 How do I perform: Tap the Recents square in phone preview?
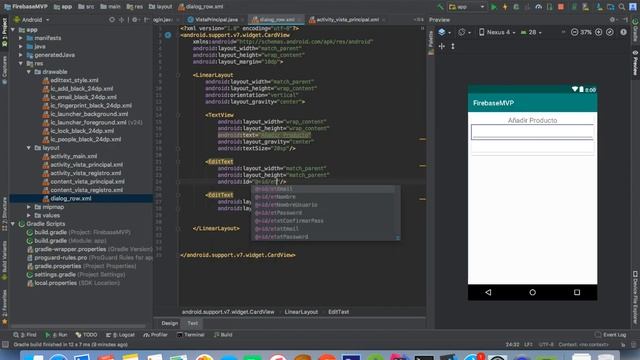pos(577,292)
